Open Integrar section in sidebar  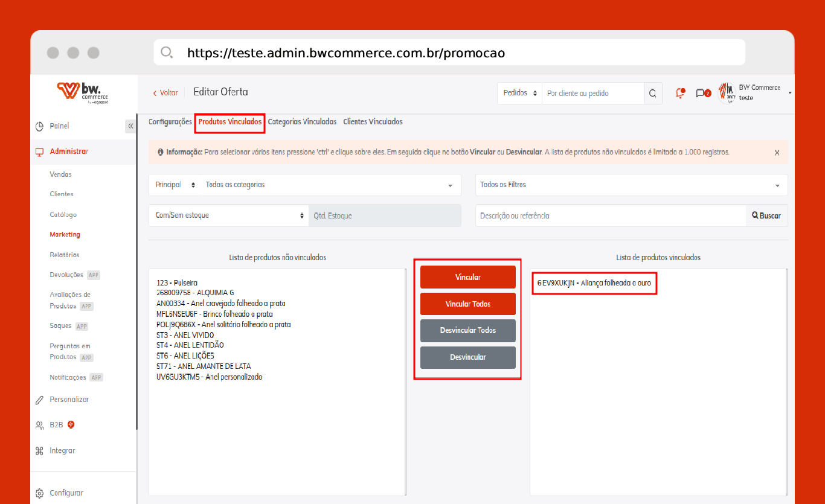62,451
